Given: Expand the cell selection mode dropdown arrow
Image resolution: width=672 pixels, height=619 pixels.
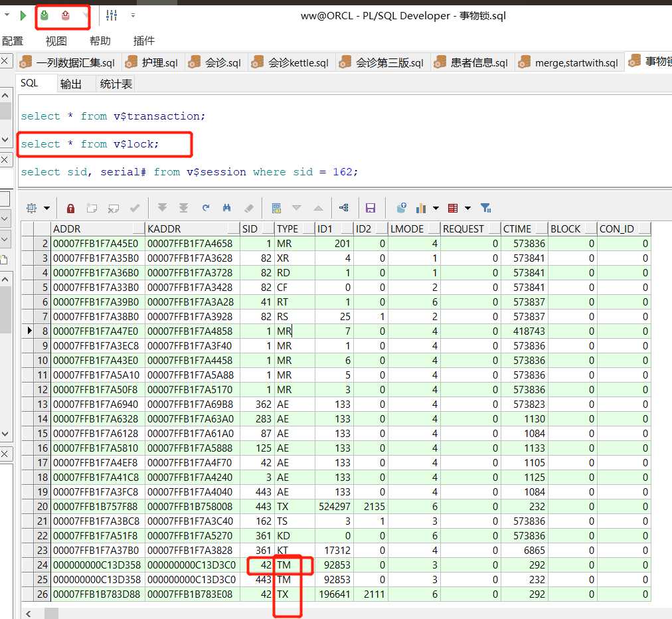Looking at the screenshot, I should (46, 209).
